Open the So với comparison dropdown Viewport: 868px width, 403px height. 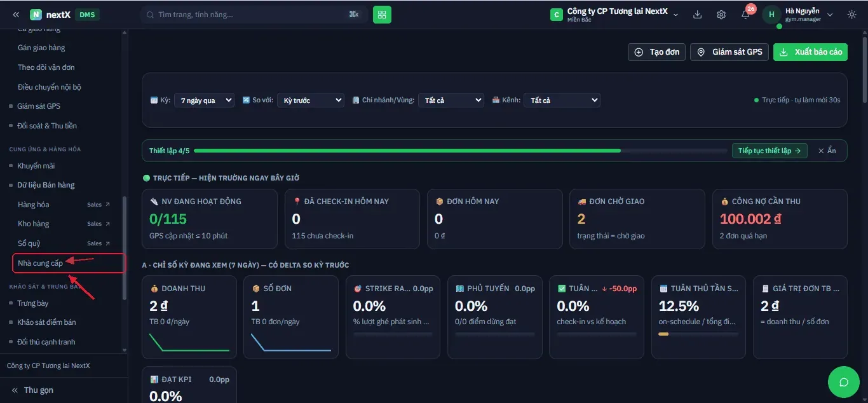(310, 100)
